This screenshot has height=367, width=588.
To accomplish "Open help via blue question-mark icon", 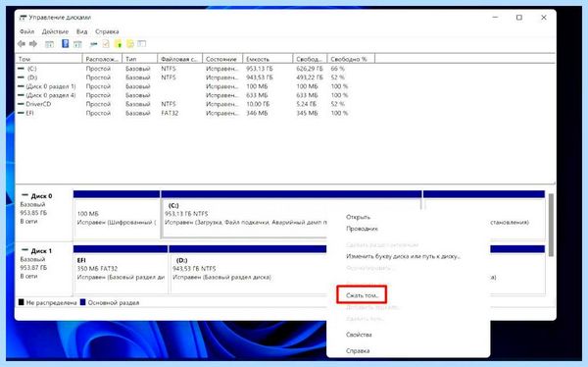I will pos(66,43).
